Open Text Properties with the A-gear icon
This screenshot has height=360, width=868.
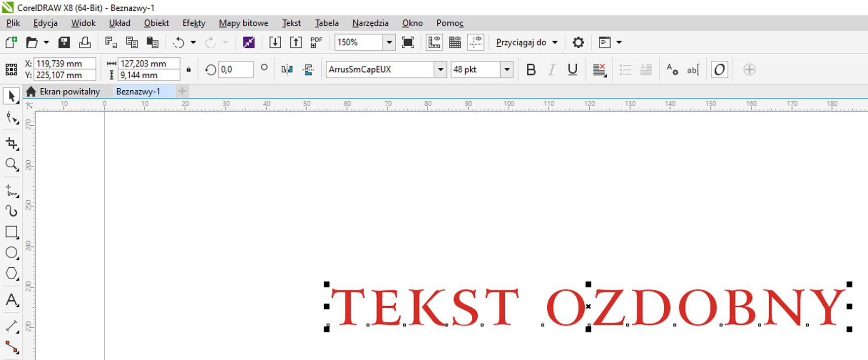672,69
